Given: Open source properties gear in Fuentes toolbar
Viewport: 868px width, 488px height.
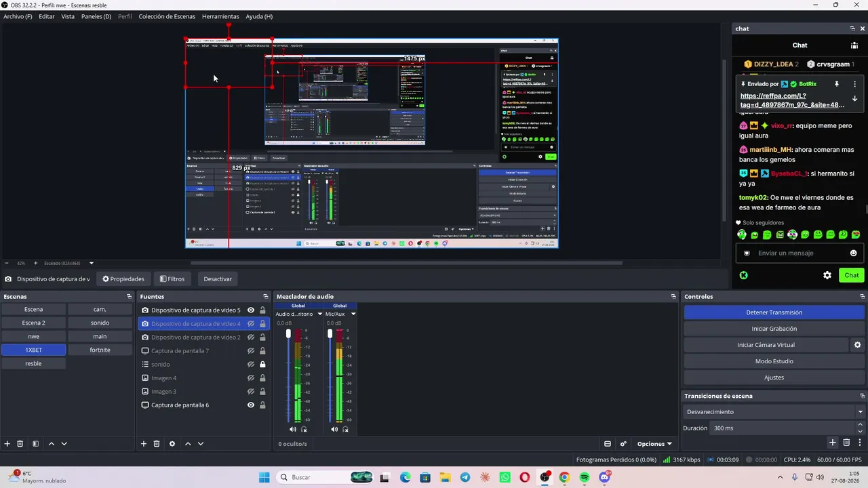Looking at the screenshot, I should click(172, 443).
